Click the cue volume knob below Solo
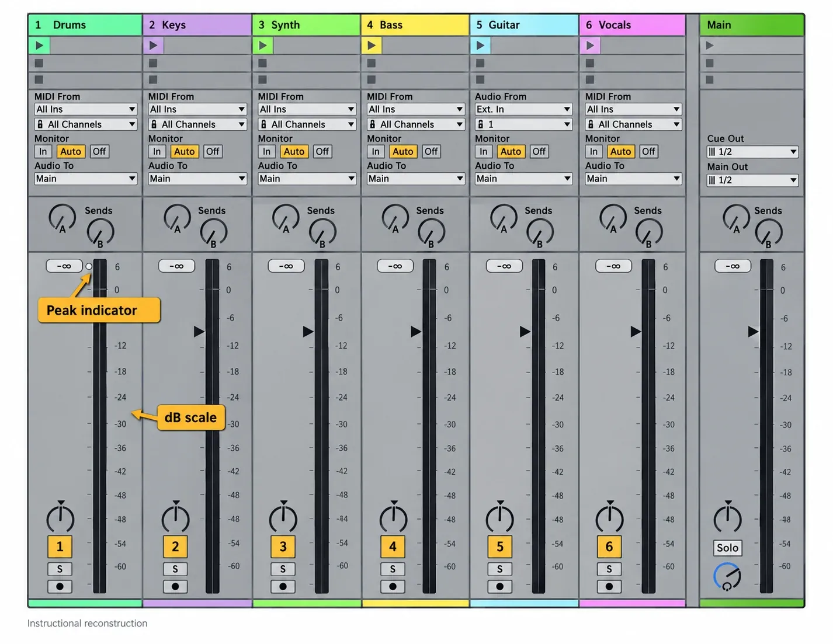 click(727, 577)
